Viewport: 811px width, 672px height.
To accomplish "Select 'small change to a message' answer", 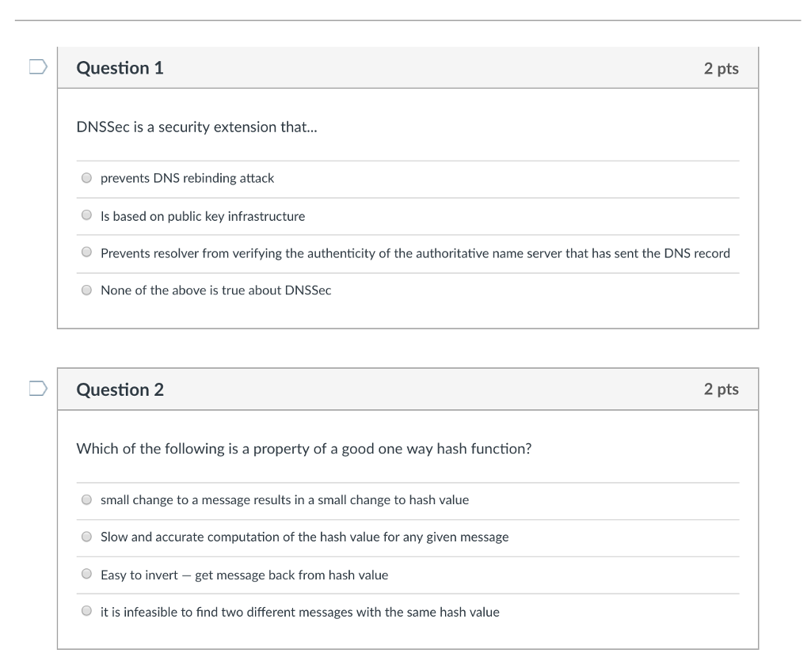I will pos(86,499).
